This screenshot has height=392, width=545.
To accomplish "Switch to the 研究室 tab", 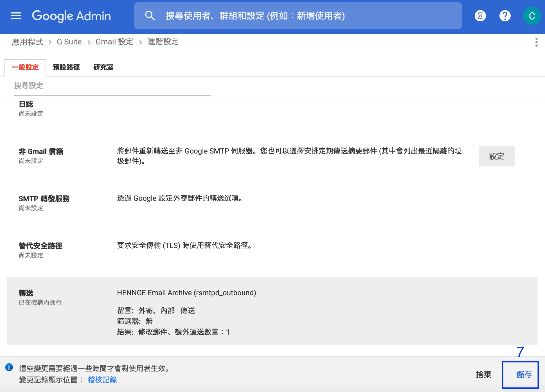I will pyautogui.click(x=103, y=67).
